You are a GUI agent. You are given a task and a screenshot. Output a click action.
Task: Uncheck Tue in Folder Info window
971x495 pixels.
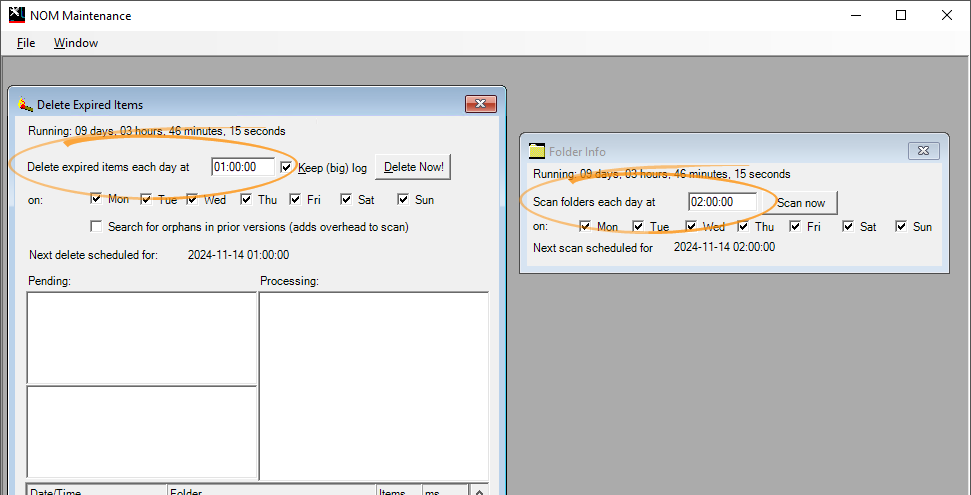pos(638,227)
